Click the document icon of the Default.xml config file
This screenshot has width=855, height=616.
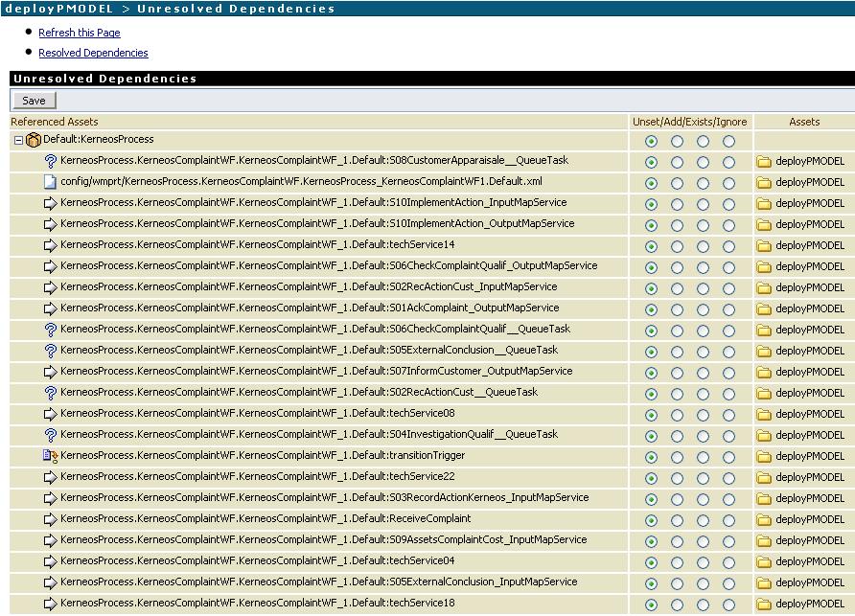[x=50, y=182]
